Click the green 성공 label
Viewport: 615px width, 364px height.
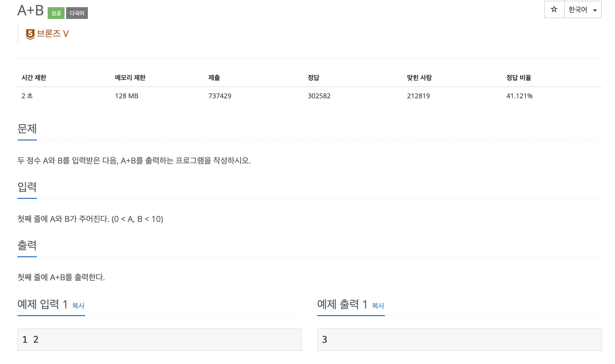(56, 13)
